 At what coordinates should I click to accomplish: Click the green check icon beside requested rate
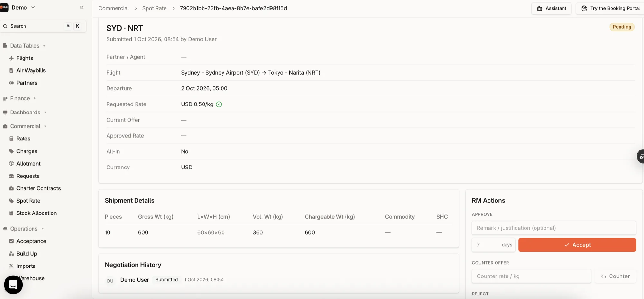pos(219,104)
